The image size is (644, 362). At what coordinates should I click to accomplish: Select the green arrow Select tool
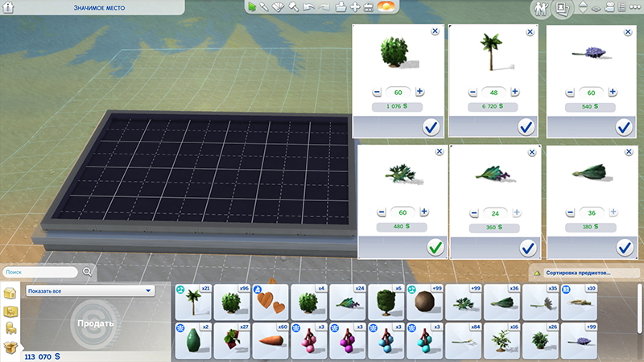[x=252, y=6]
